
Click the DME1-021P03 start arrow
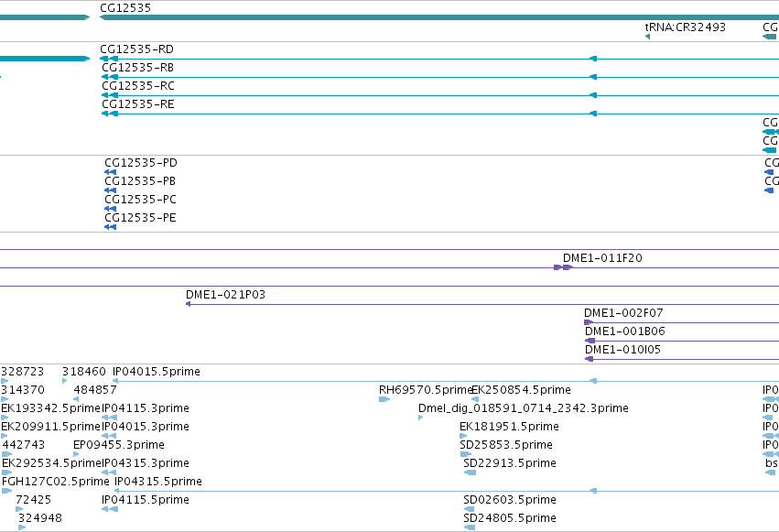[189, 304]
